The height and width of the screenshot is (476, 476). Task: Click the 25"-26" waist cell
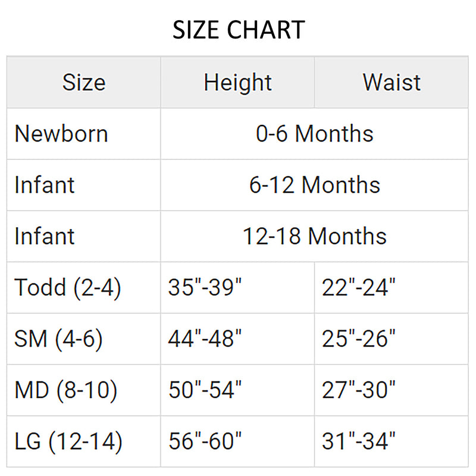click(359, 339)
